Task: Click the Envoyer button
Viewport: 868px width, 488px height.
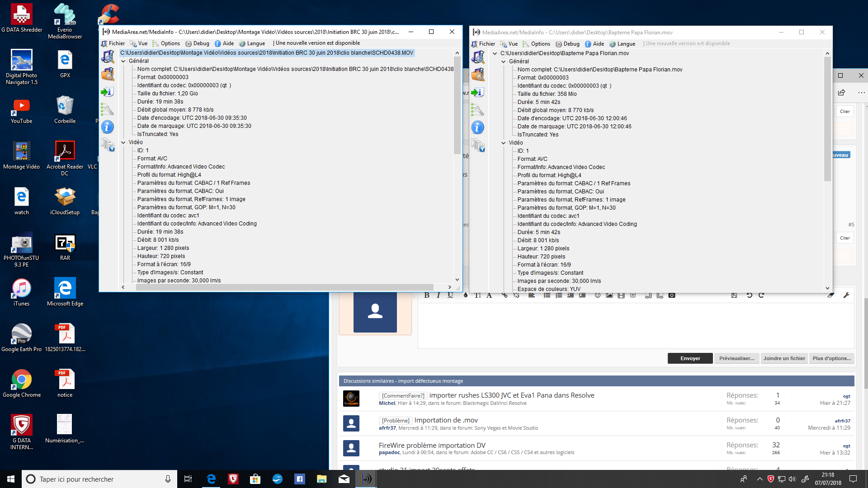Action: (690, 358)
